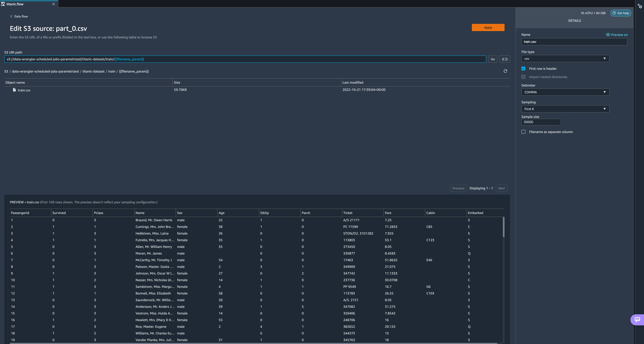Image resolution: width=644 pixels, height=344 pixels.
Task: Close the titanic.flow tab with the X
Action: coord(53,4)
